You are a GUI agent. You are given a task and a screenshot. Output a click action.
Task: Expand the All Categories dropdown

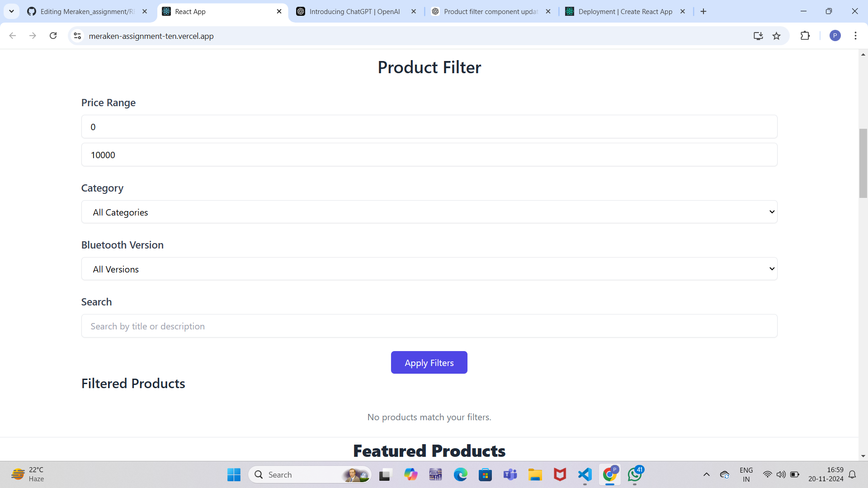[429, 212]
